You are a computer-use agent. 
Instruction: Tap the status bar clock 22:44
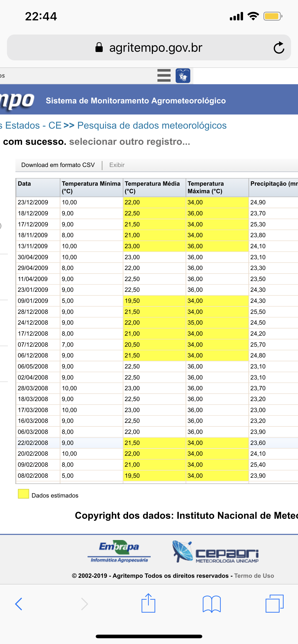point(41,17)
